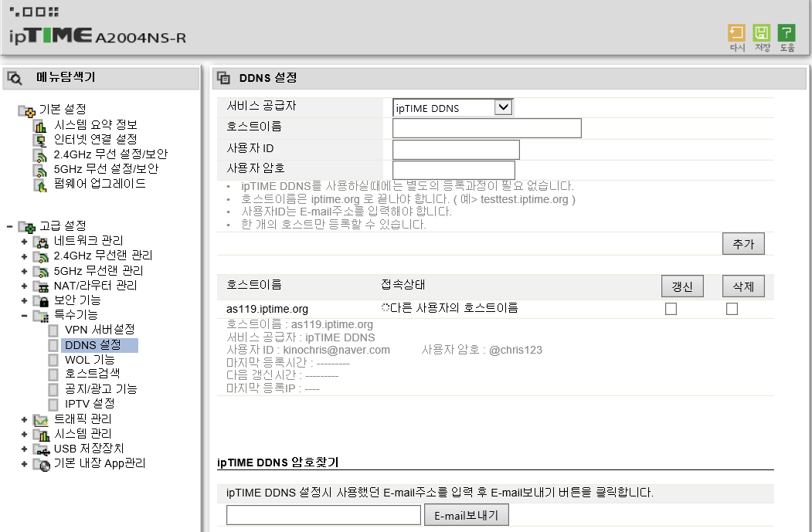Click the E-mail보내기 button
The height and width of the screenshot is (532, 812).
click(466, 516)
